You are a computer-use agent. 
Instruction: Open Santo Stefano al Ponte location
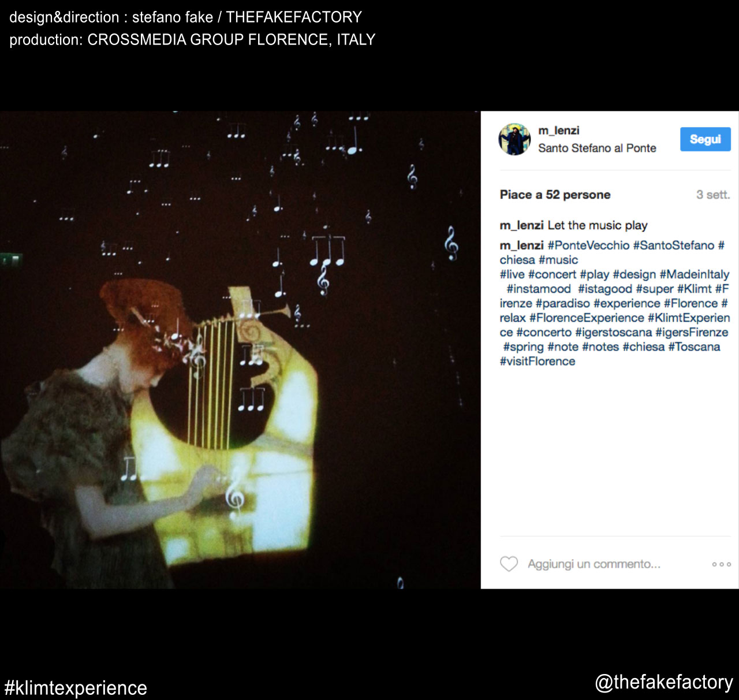point(597,148)
